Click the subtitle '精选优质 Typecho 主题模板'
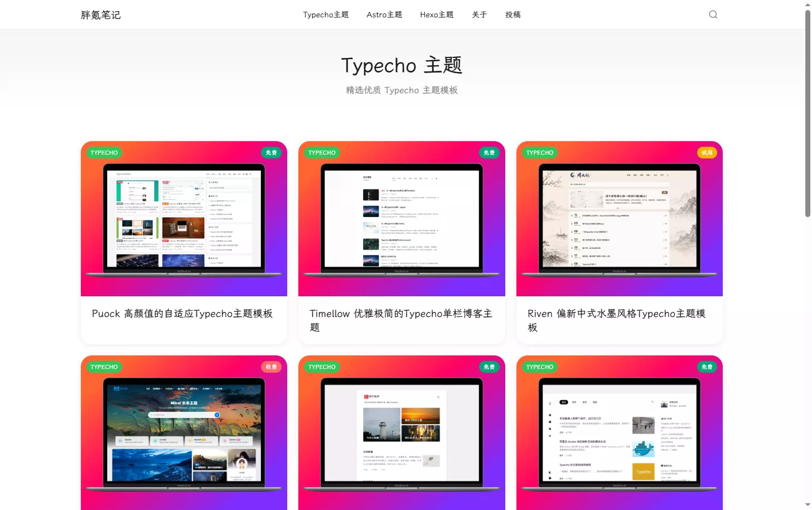The width and height of the screenshot is (812, 510). point(402,90)
